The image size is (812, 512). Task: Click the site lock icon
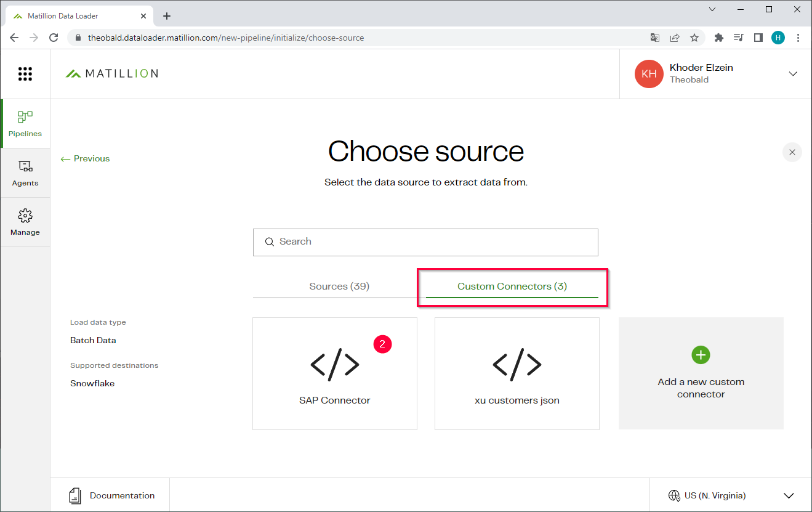pos(78,38)
